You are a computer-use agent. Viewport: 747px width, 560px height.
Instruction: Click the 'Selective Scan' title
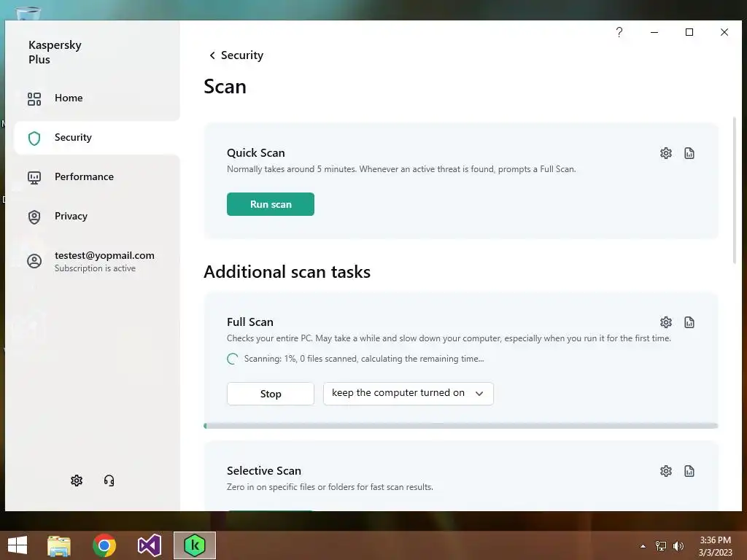point(264,470)
